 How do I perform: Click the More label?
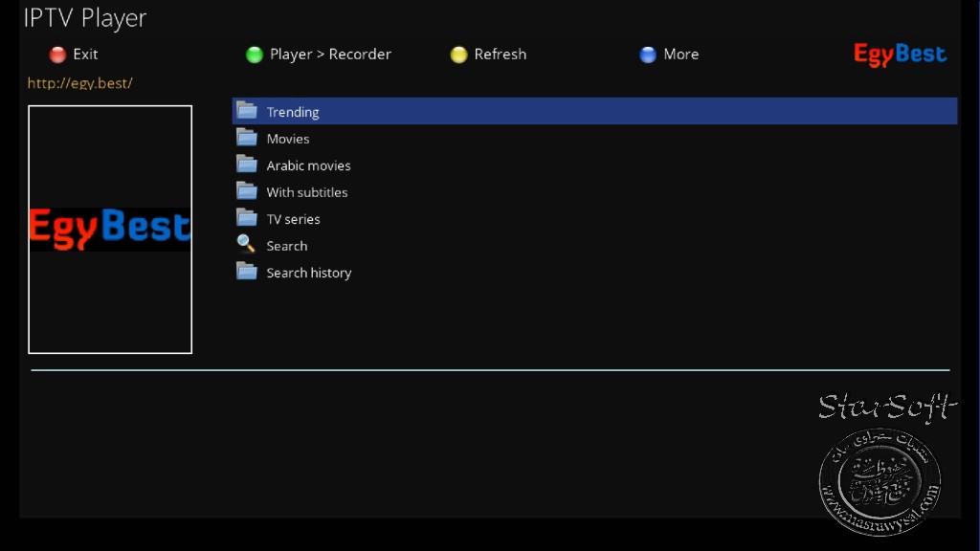(681, 55)
